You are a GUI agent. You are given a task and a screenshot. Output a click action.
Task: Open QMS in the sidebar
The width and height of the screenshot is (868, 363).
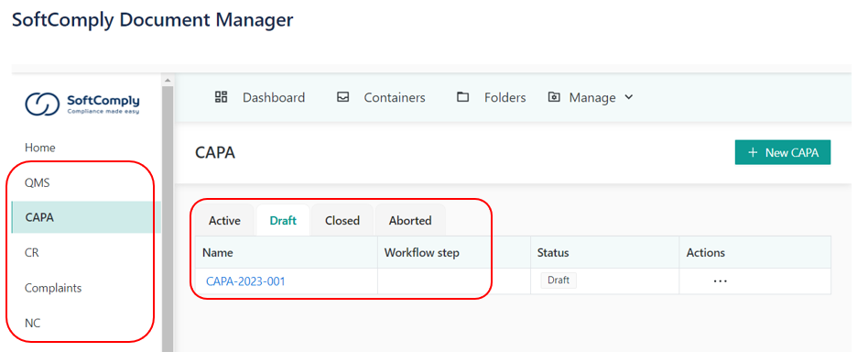38,182
